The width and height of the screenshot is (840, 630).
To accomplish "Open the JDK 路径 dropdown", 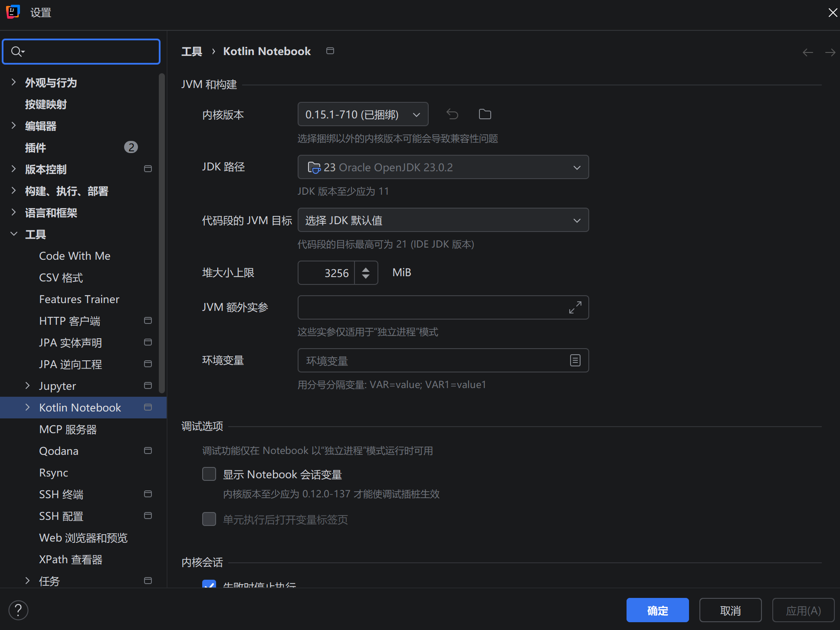I will (443, 167).
